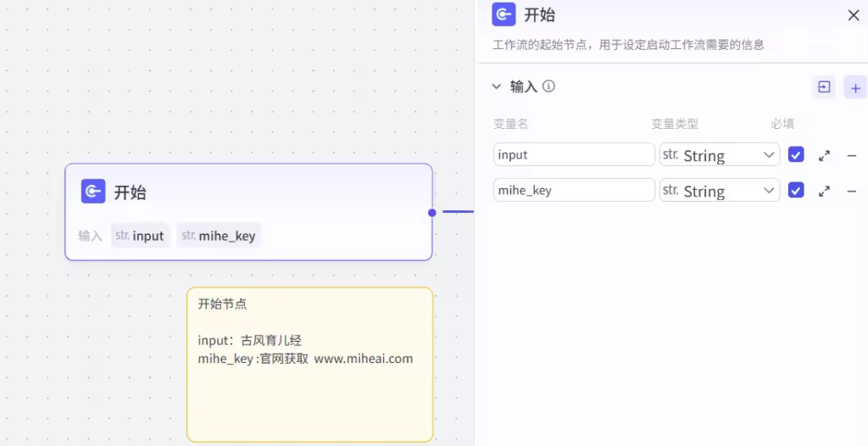Open the type dropdown for mihe_key variable

pos(720,191)
